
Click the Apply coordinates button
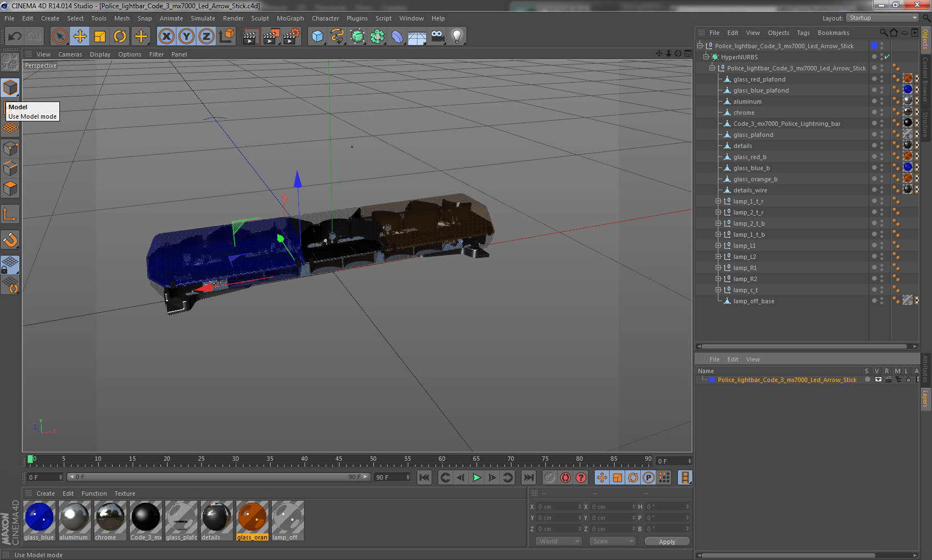tap(667, 542)
